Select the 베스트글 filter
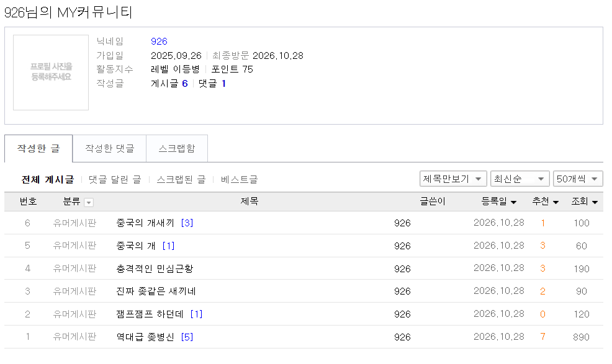The image size is (612, 364). [239, 179]
